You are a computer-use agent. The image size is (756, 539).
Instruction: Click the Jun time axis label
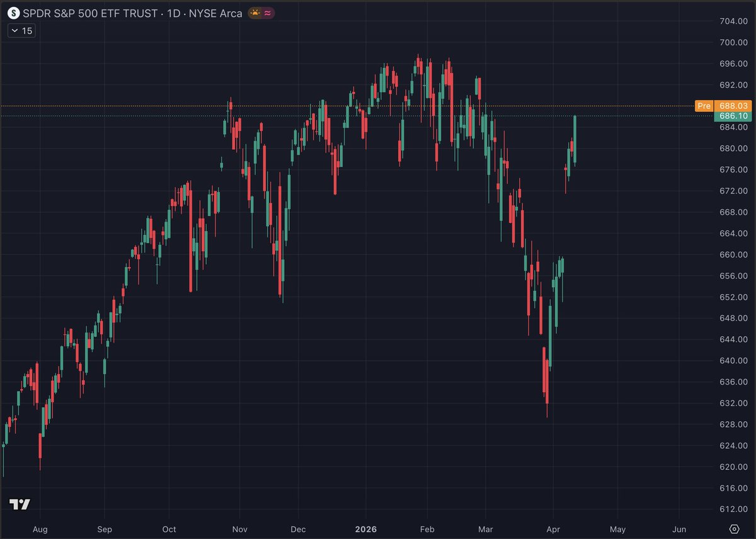679,529
